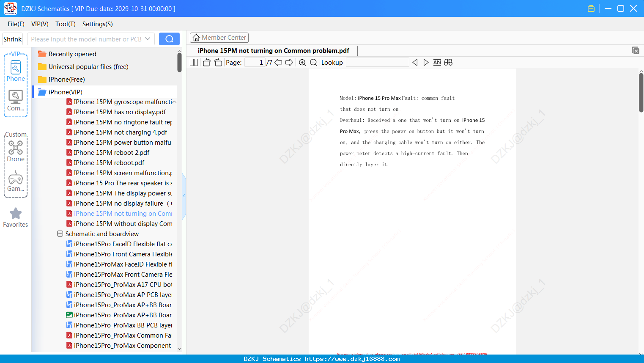Click the Shrink button
This screenshot has width=644, height=363.
click(x=13, y=39)
